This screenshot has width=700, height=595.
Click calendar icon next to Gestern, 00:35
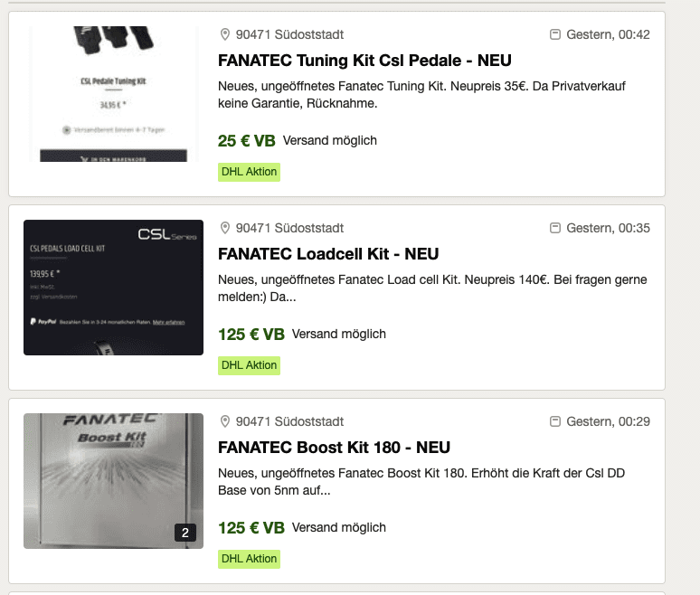[x=555, y=228]
